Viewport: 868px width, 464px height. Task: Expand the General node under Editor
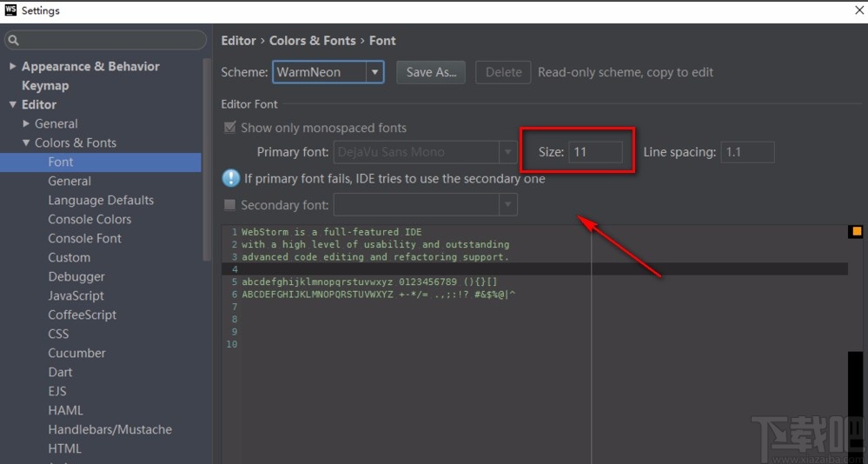(25, 123)
